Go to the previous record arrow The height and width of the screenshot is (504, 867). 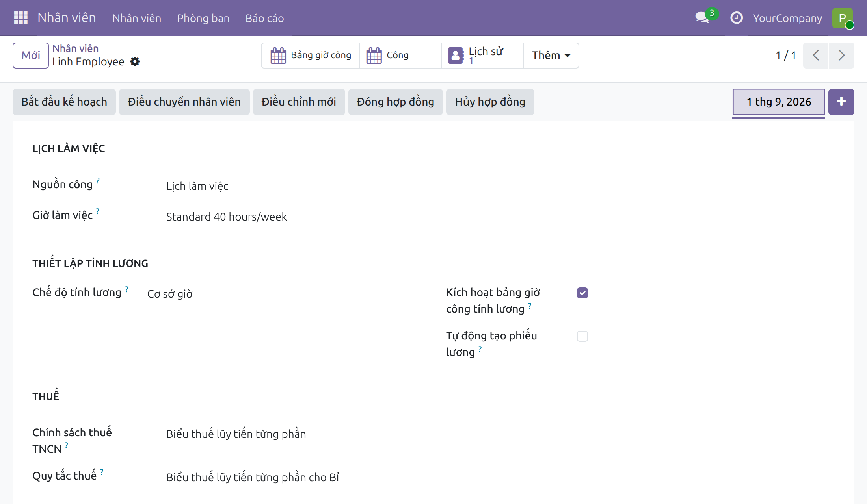click(x=816, y=56)
